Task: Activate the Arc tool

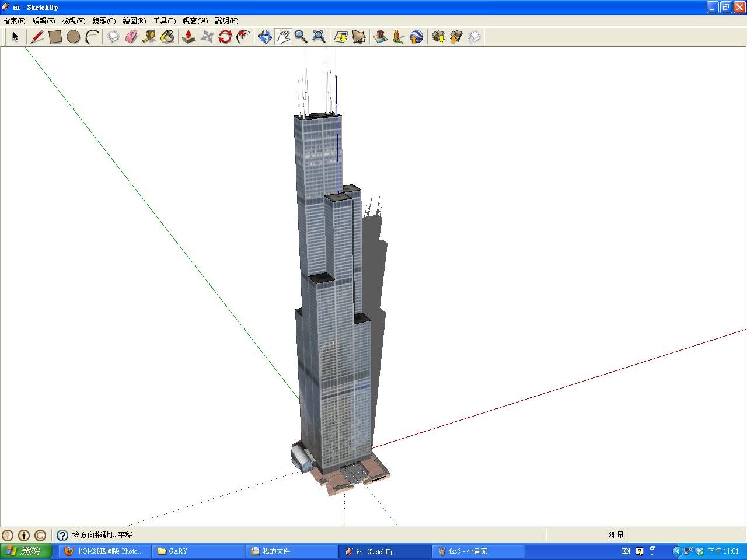Action: tap(92, 37)
